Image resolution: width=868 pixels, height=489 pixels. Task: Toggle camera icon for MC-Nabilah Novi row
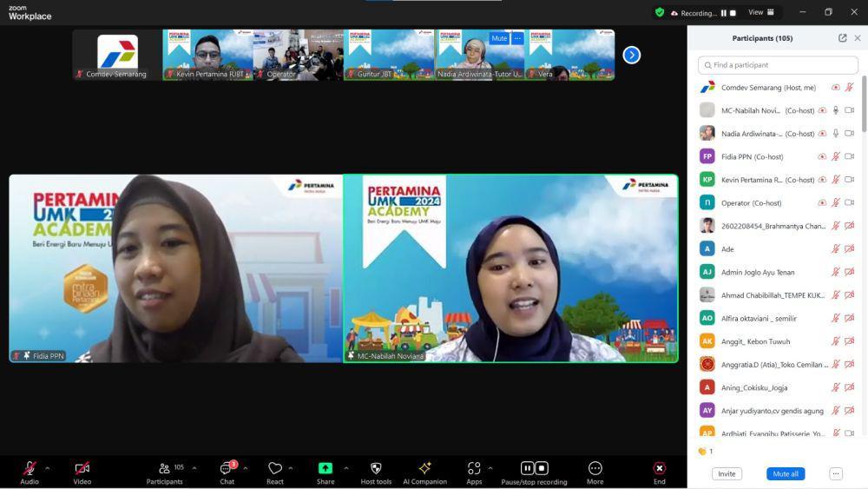(x=849, y=110)
